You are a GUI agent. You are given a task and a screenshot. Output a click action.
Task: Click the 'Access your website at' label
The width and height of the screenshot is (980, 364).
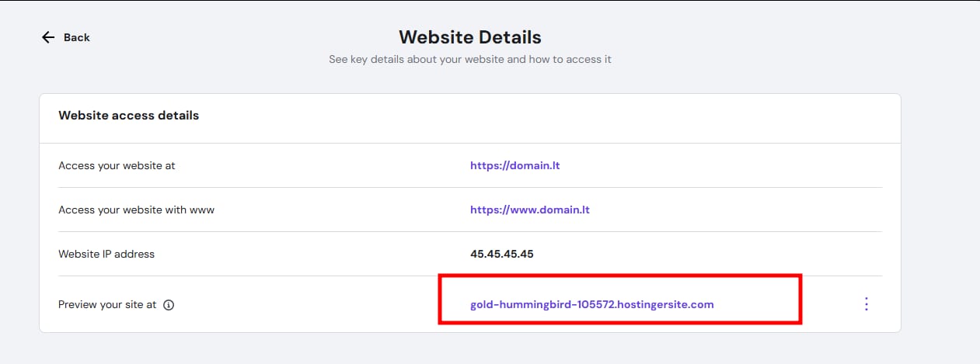[117, 165]
